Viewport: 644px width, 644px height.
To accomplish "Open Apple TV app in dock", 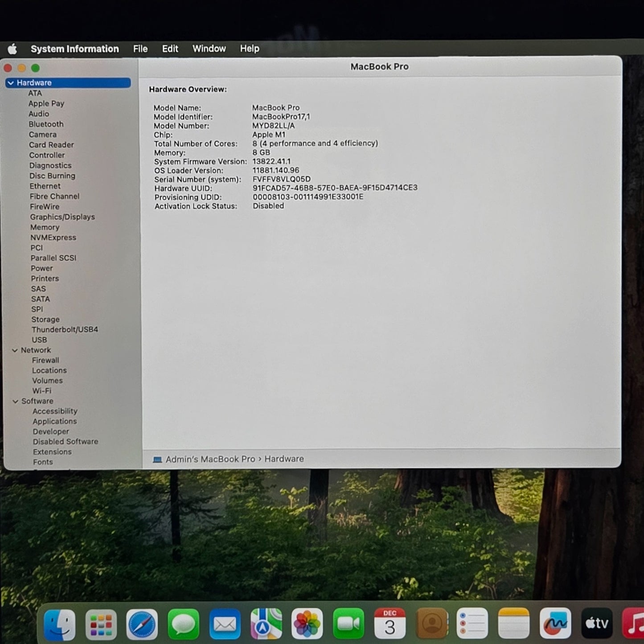I will (596, 624).
